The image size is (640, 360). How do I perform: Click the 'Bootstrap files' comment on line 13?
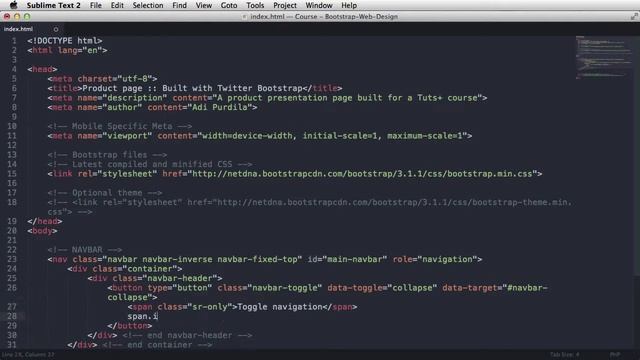[107, 155]
